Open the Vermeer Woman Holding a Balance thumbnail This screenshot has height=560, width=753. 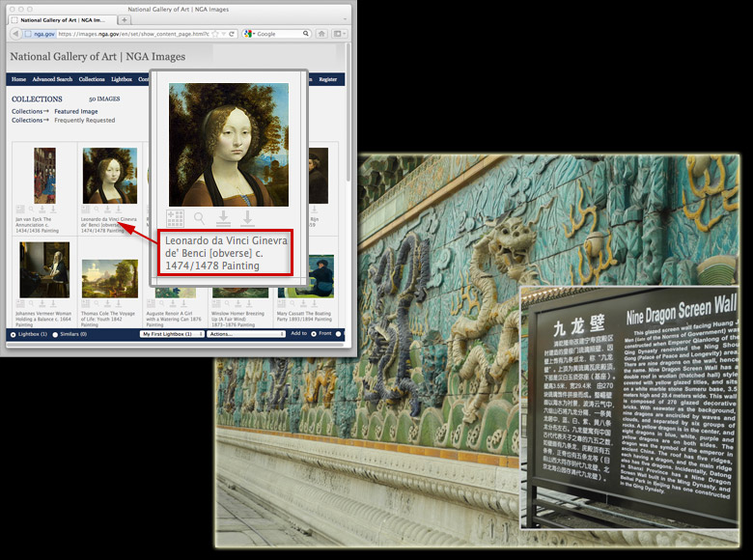point(44,269)
